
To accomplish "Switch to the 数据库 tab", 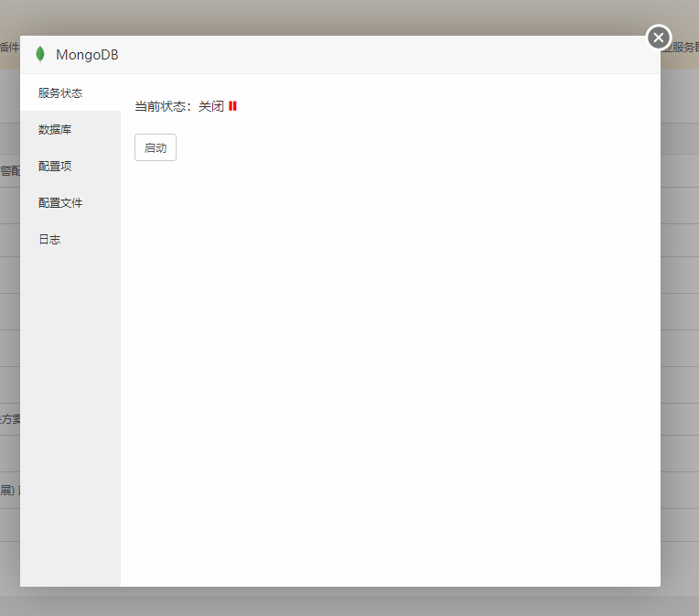I will click(70, 129).
